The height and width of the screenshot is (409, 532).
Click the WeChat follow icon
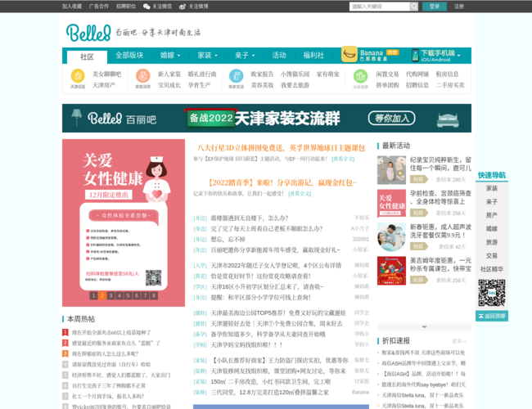tap(147, 7)
